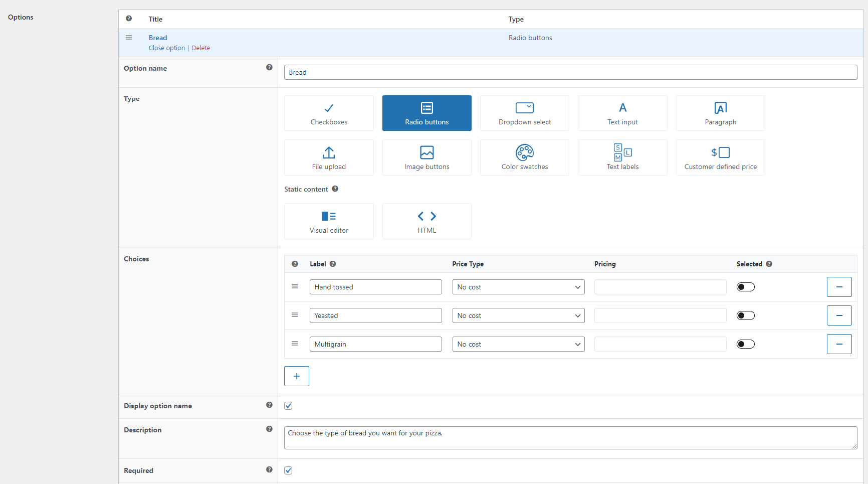The height and width of the screenshot is (484, 868).
Task: Select the Checkboxes option type
Action: click(329, 113)
